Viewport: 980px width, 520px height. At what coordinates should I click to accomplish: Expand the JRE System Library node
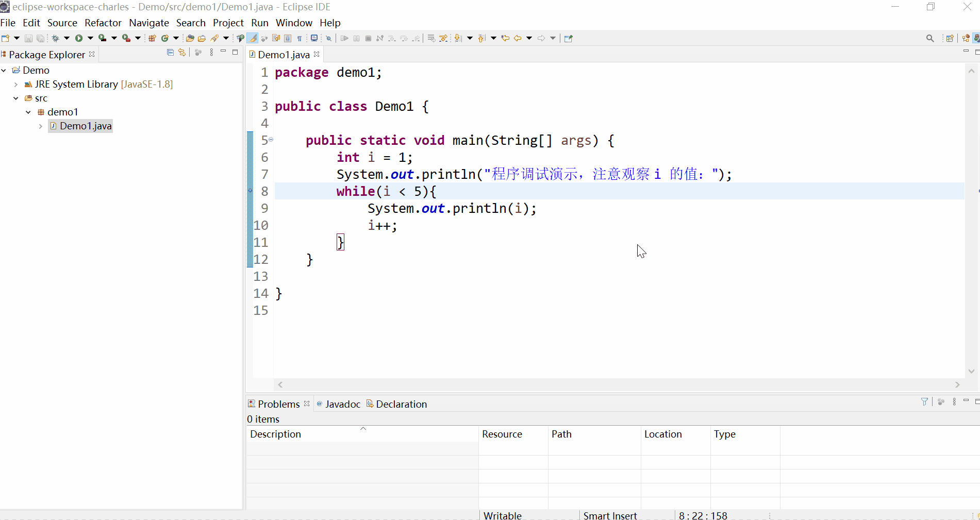16,85
